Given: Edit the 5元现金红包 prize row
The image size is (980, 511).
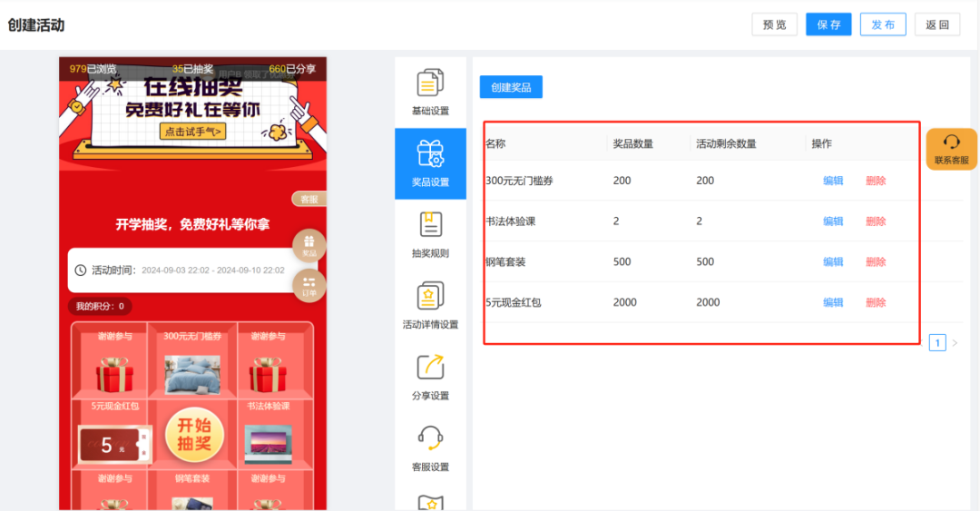Looking at the screenshot, I should (x=833, y=302).
